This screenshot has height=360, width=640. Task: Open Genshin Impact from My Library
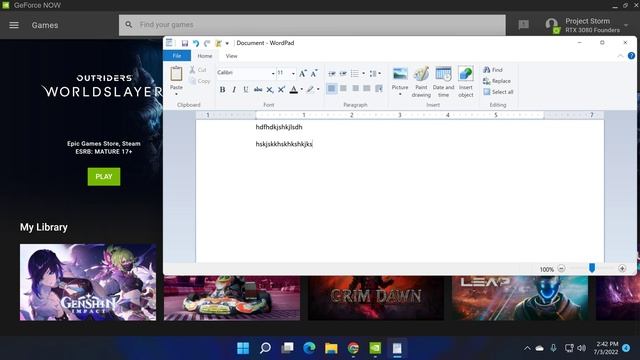(88, 282)
